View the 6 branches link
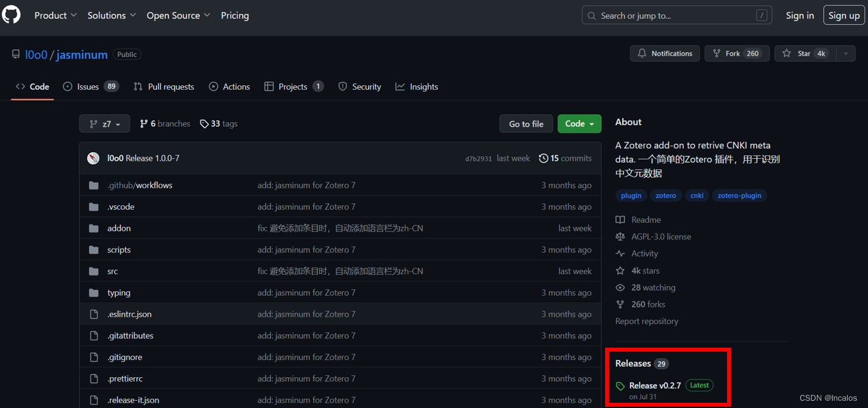This screenshot has height=408, width=868. point(165,124)
